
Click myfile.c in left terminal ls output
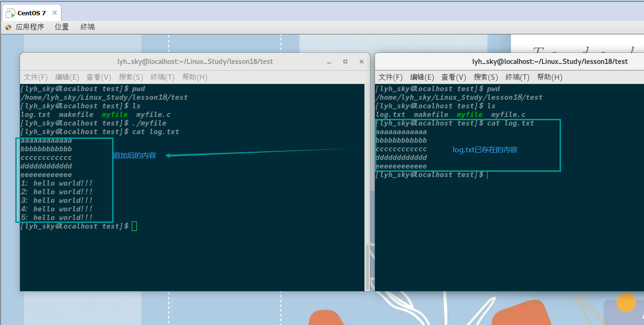[154, 115]
